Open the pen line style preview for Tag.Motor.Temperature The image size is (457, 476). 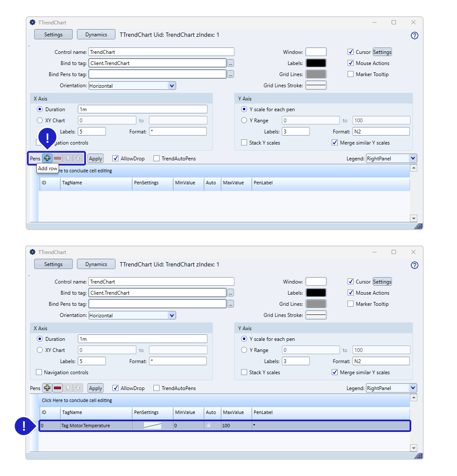click(x=153, y=426)
